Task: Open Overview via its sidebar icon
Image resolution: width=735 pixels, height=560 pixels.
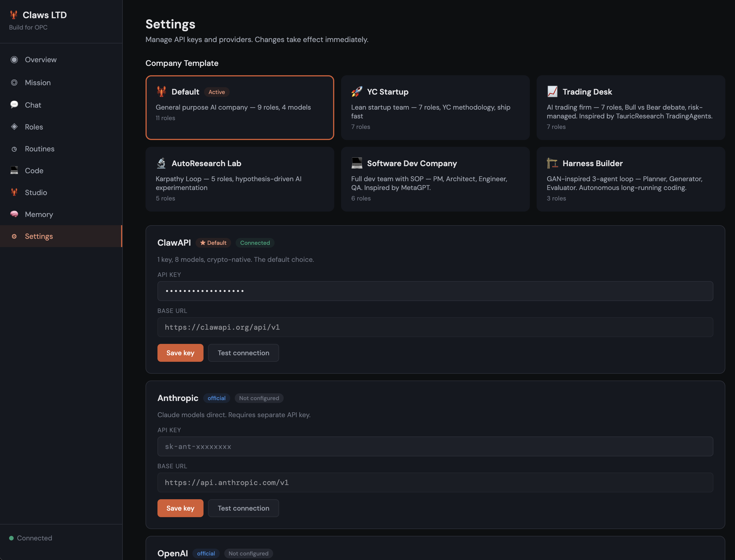Action: (14, 60)
